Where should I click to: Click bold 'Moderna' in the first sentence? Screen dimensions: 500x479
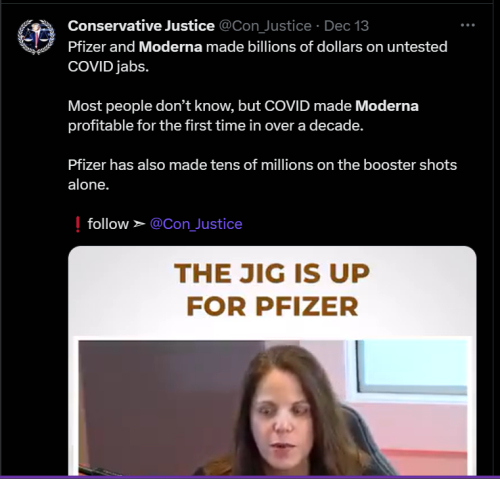[170, 47]
